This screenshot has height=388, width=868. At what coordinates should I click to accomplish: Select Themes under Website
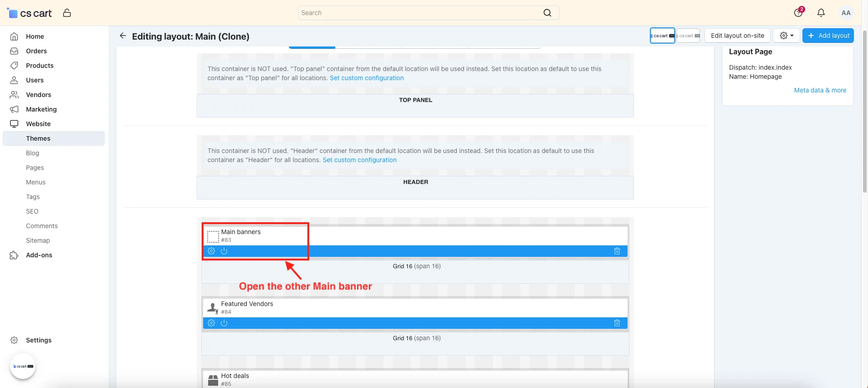[54, 138]
